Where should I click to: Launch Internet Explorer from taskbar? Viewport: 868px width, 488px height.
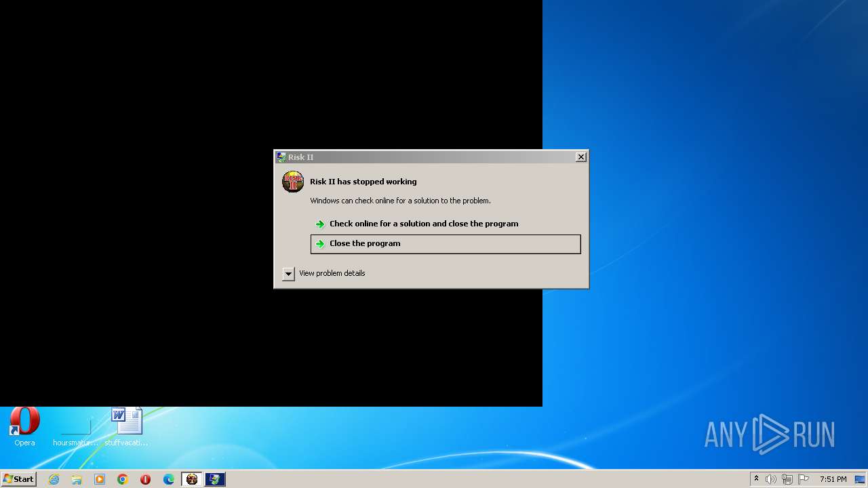pyautogui.click(x=54, y=479)
